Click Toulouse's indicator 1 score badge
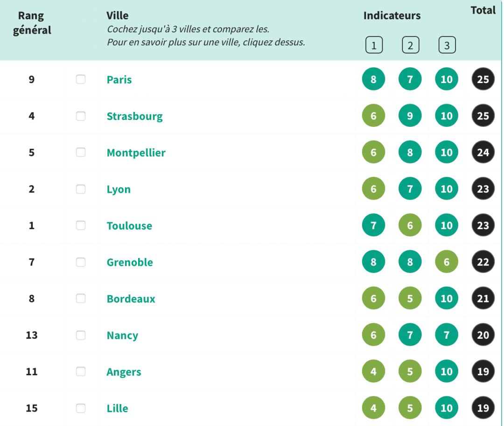This screenshot has width=504, height=426. click(x=373, y=226)
